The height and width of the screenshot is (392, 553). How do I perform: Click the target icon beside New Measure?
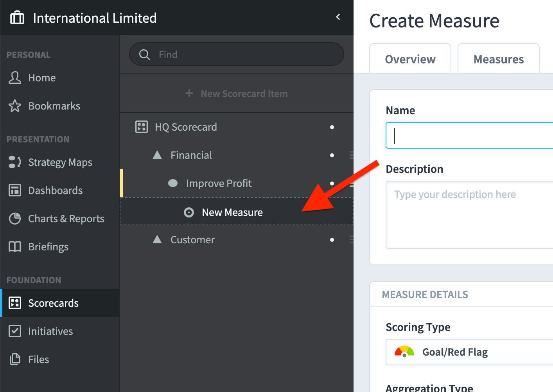click(189, 212)
